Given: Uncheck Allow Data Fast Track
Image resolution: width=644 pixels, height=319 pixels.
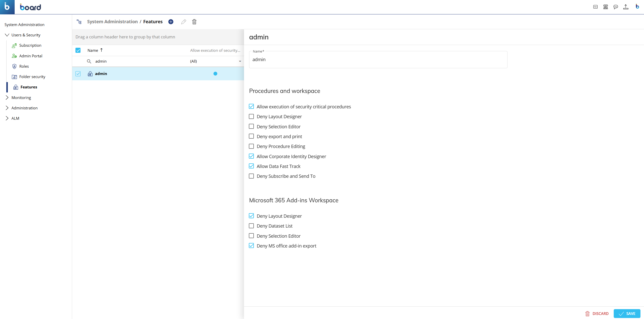Looking at the screenshot, I should (x=251, y=166).
